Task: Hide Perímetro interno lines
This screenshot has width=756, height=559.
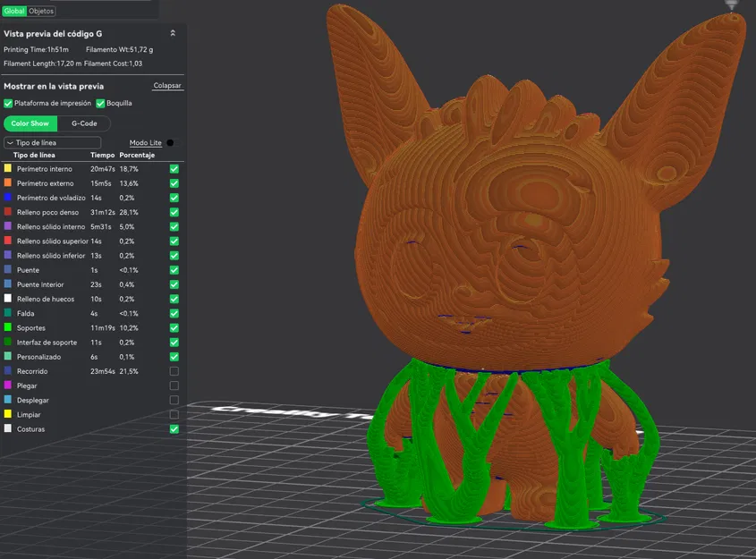Action: (174, 168)
